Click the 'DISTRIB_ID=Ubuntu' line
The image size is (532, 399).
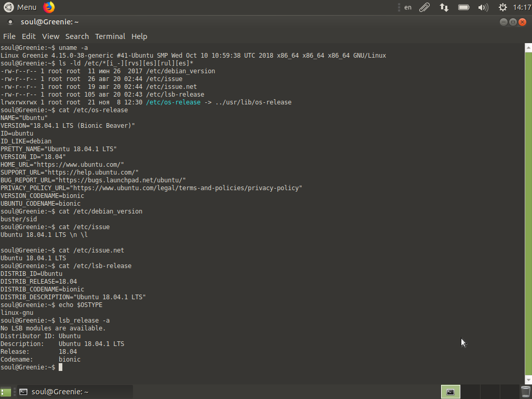(x=31, y=274)
